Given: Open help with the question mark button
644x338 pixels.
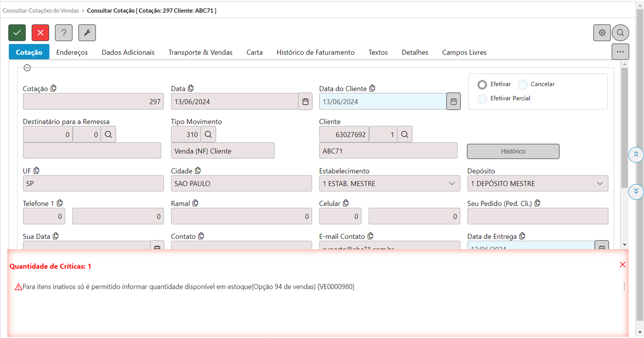Looking at the screenshot, I should [64, 33].
